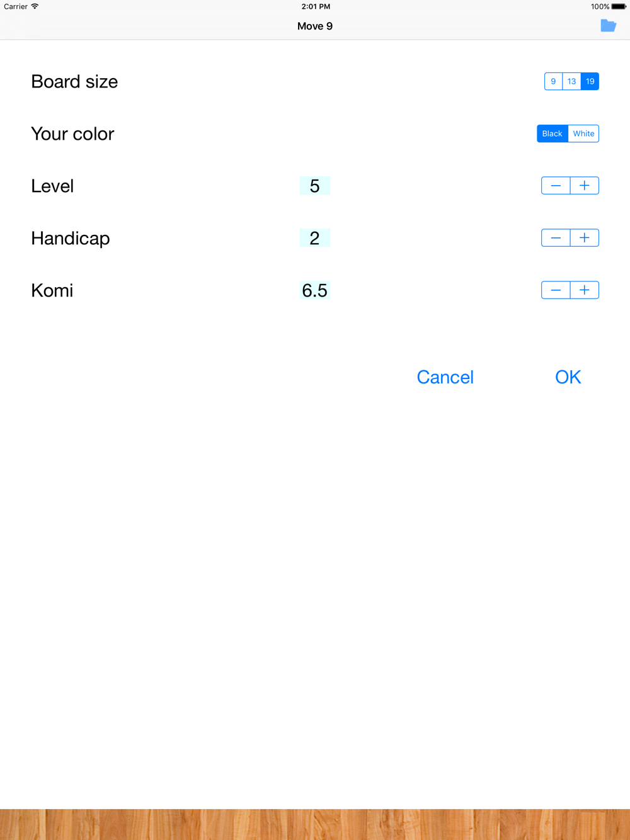Open the folder icon in top bar
Image resolution: width=630 pixels, height=840 pixels.
pos(608,26)
